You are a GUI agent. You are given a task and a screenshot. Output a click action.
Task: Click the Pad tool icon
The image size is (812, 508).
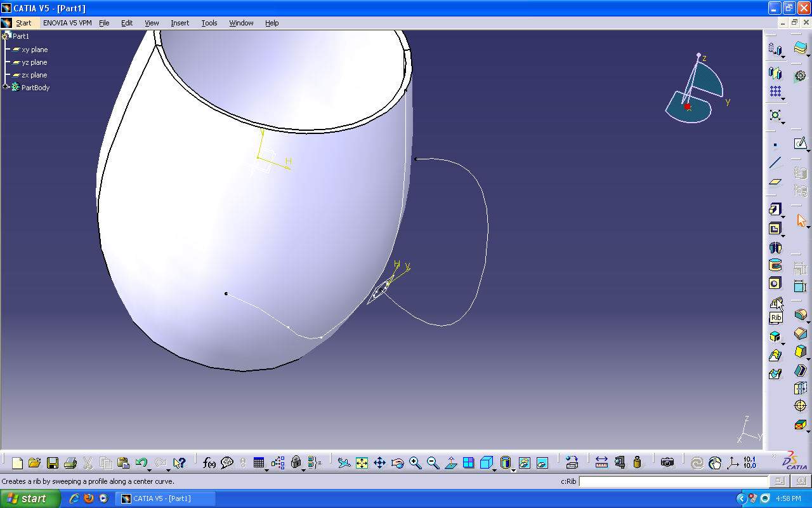pos(775,210)
